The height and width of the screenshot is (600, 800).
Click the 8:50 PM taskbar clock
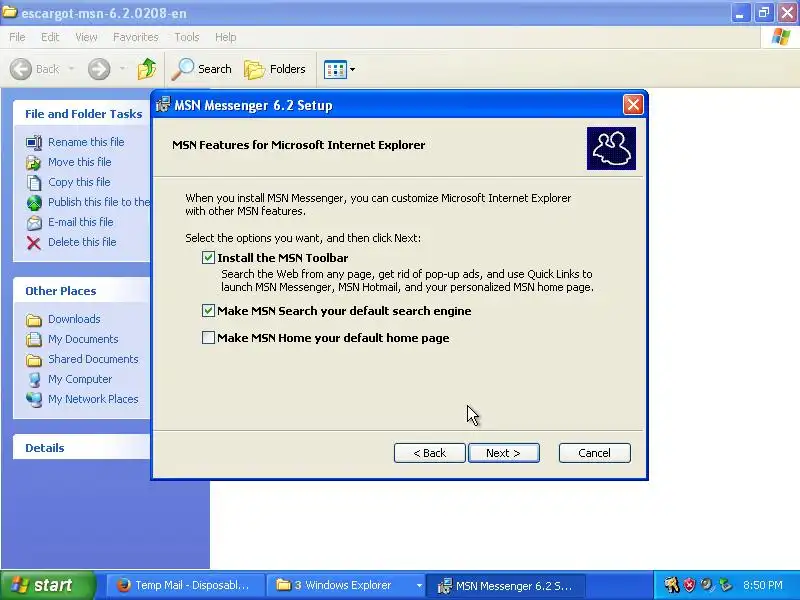pyautogui.click(x=763, y=585)
